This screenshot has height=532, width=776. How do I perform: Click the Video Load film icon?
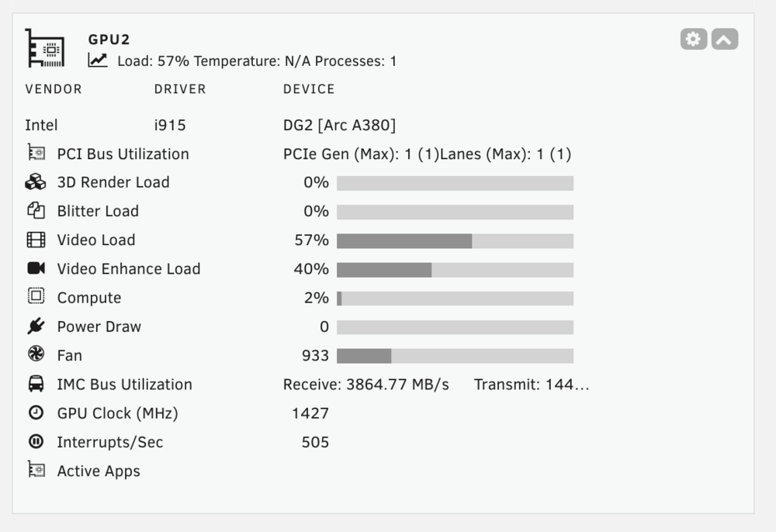[x=36, y=240]
